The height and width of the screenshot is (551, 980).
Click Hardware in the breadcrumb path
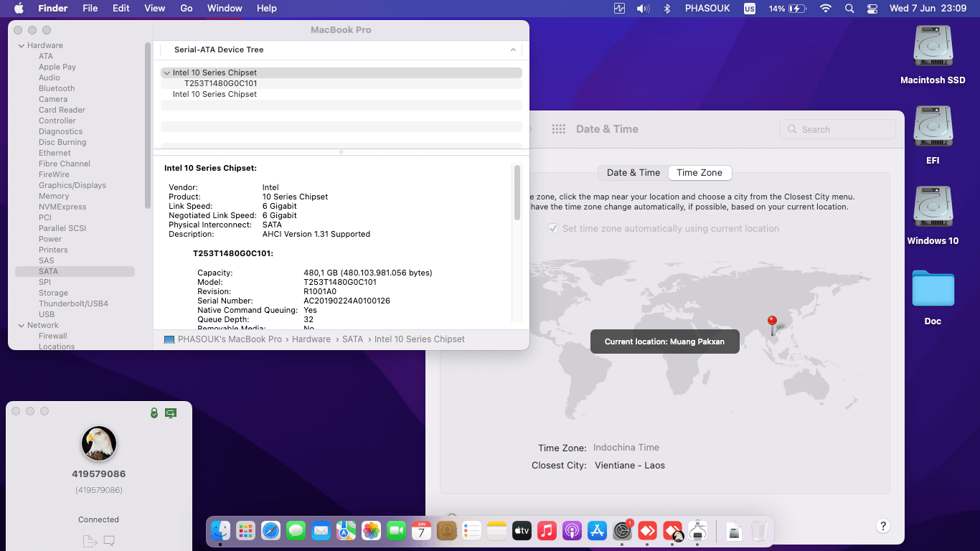(311, 339)
